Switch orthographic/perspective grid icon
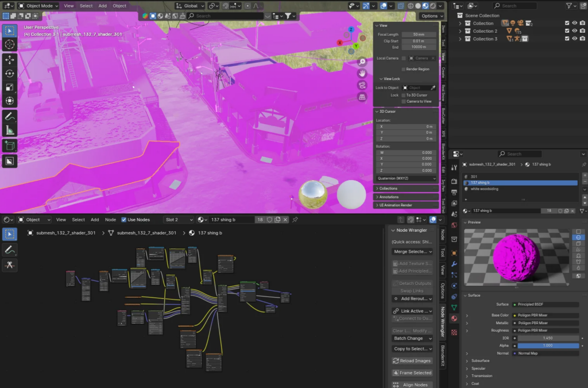 [x=362, y=97]
